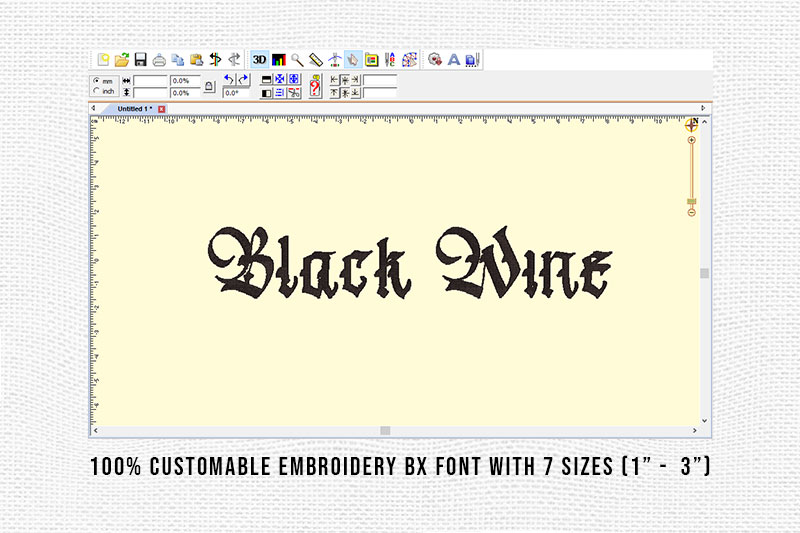Toggle the aspect ratio lock icon

[210, 86]
